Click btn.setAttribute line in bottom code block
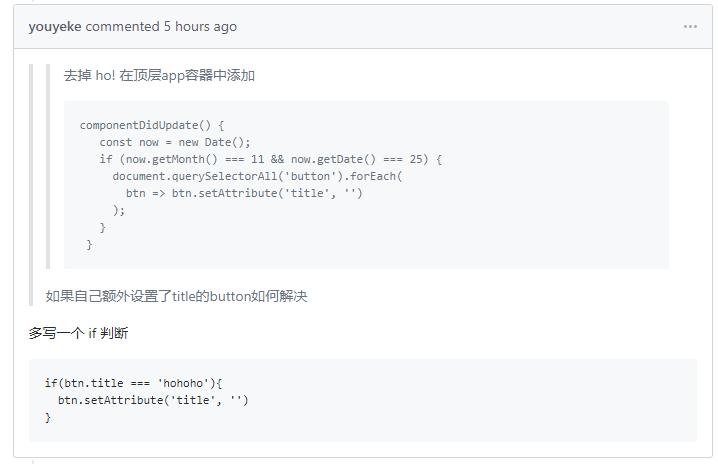This screenshot has height=464, width=718. [x=153, y=400]
